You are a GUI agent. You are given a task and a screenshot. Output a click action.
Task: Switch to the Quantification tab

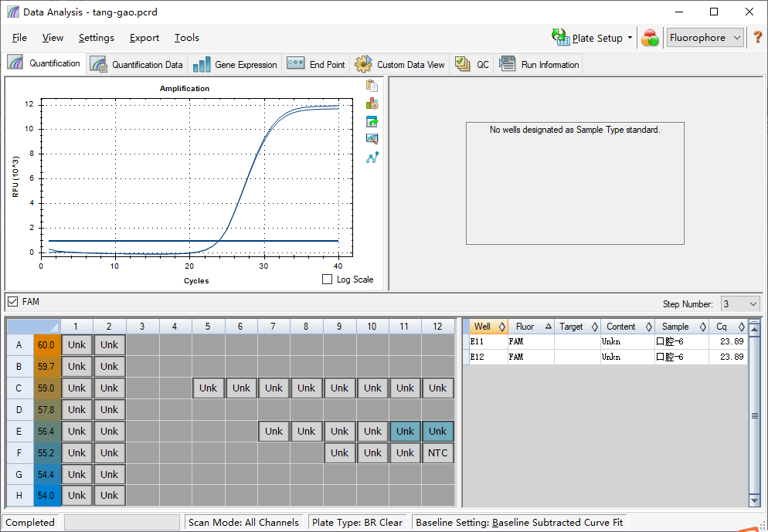click(x=43, y=63)
